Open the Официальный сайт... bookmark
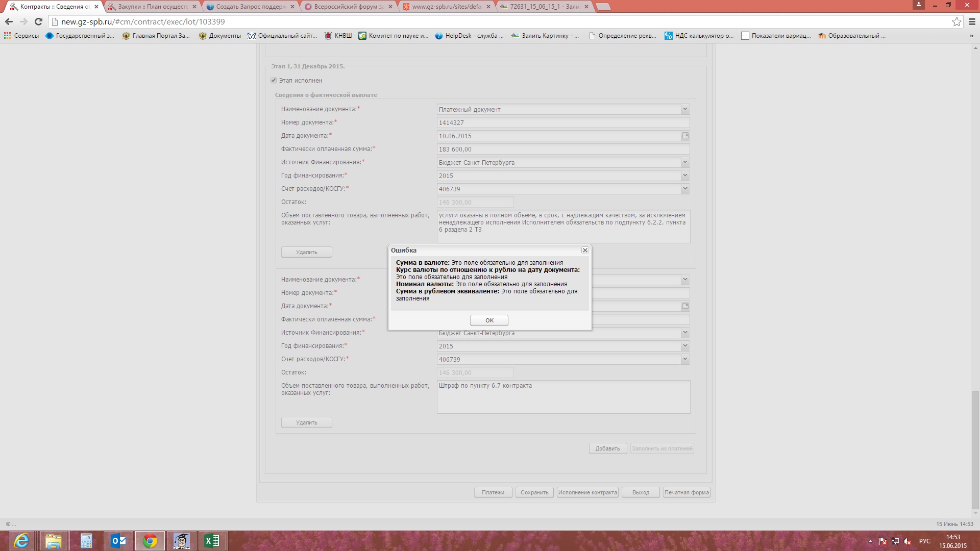Image resolution: width=980 pixels, height=551 pixels. (x=282, y=36)
